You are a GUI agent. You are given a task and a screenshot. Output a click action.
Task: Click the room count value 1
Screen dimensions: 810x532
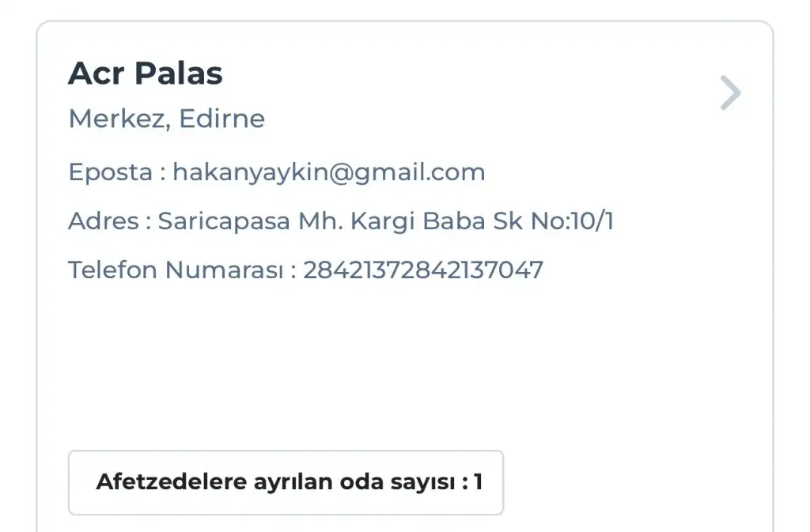(478, 482)
